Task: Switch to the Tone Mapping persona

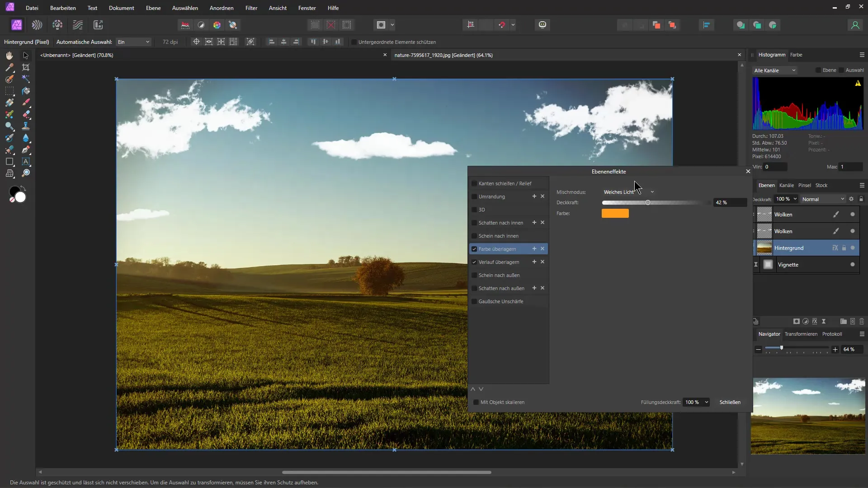Action: (78, 25)
